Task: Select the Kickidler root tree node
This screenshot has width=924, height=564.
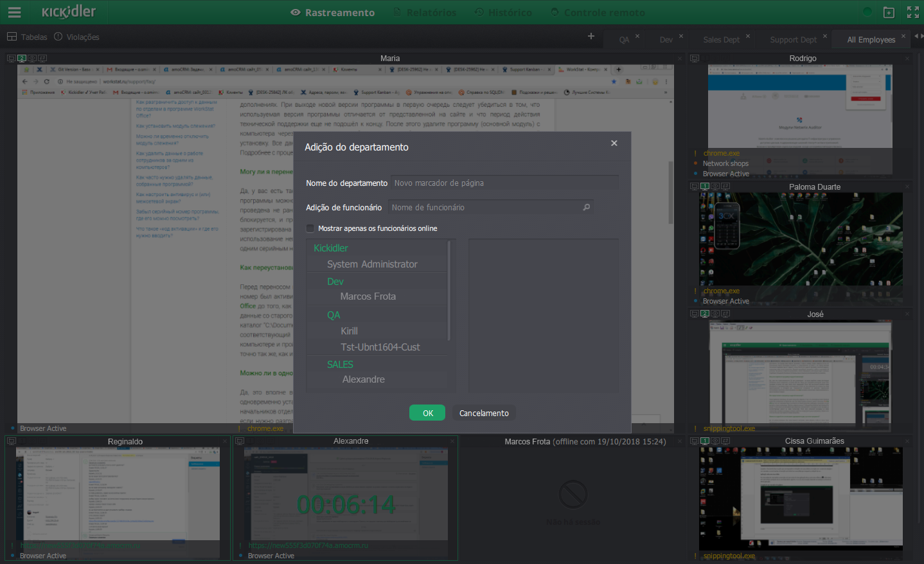Action: 331,248
